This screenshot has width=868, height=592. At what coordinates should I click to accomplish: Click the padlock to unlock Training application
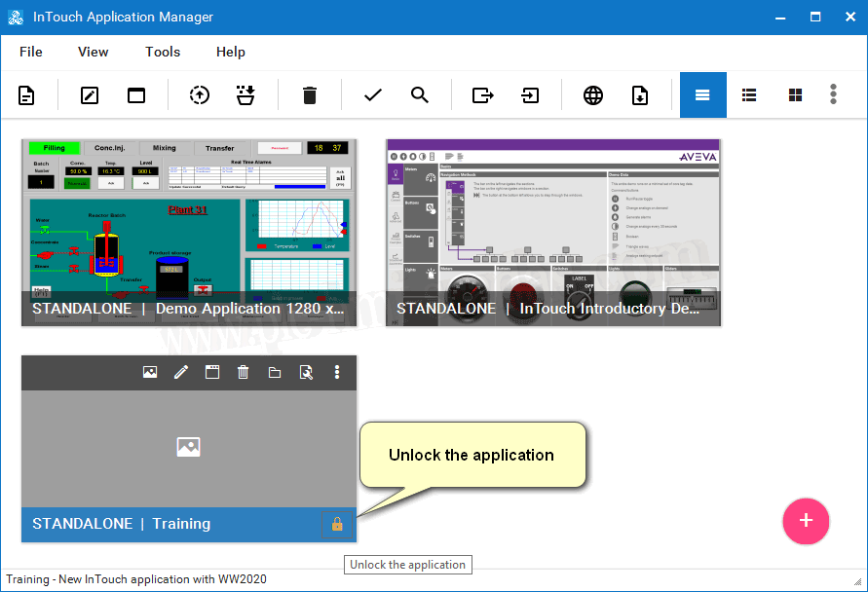point(337,525)
